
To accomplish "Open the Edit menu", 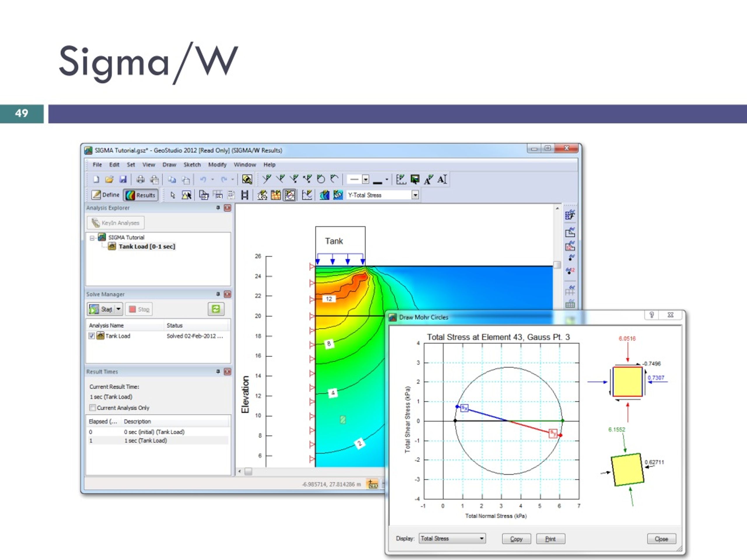I will pyautogui.click(x=114, y=165).
